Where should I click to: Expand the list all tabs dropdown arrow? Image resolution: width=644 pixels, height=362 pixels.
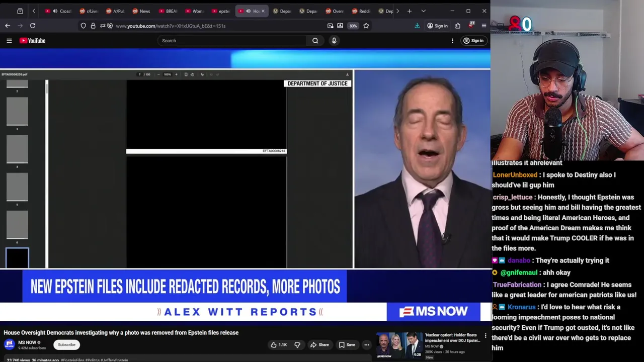pyautogui.click(x=423, y=11)
